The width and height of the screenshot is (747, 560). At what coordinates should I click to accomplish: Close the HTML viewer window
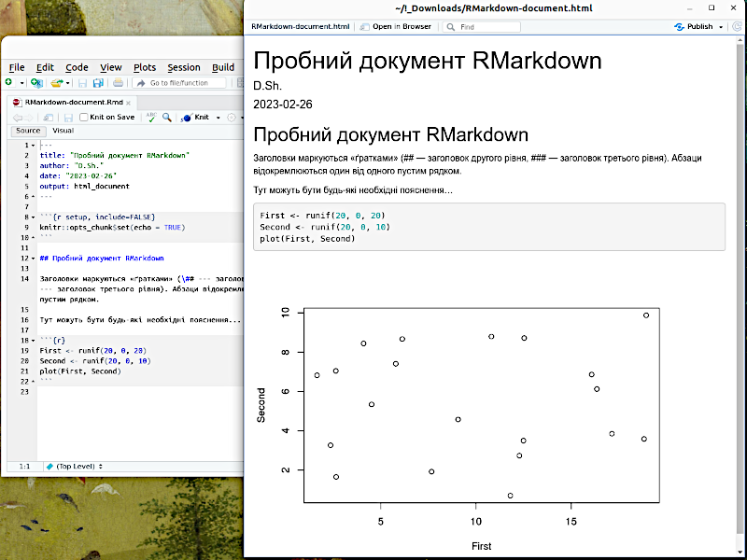[733, 7]
